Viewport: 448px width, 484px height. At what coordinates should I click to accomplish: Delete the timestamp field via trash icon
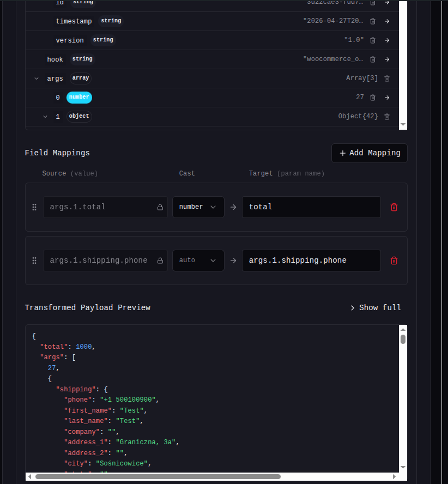pyautogui.click(x=373, y=21)
